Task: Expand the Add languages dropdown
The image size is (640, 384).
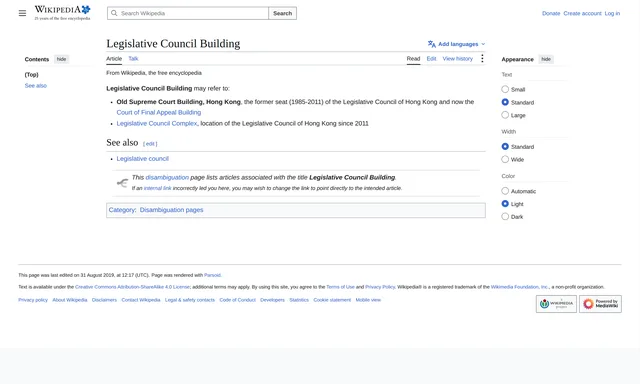Action: click(457, 44)
